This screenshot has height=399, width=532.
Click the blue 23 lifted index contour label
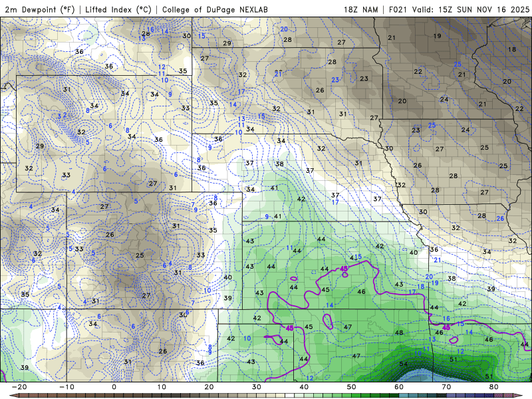tap(335, 80)
